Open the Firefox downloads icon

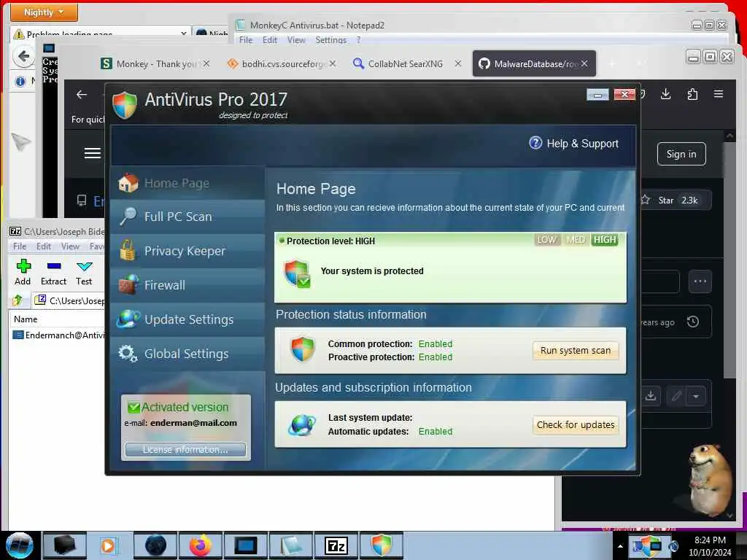[x=665, y=94]
